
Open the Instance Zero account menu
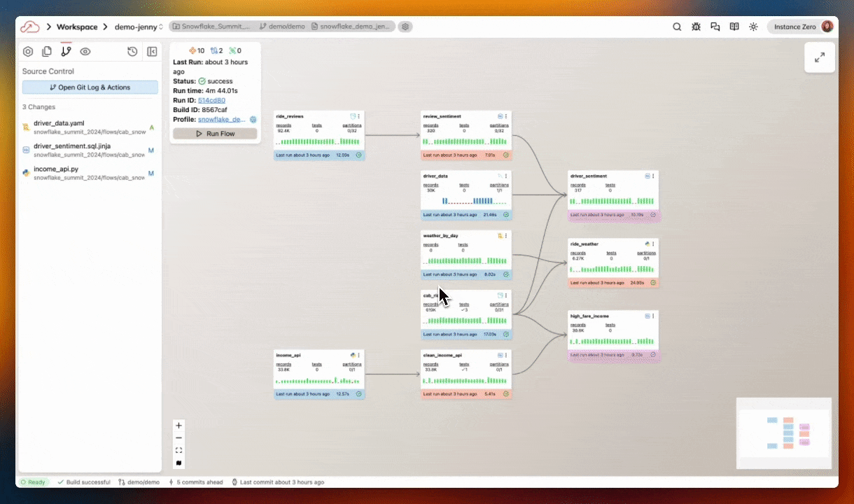[801, 27]
